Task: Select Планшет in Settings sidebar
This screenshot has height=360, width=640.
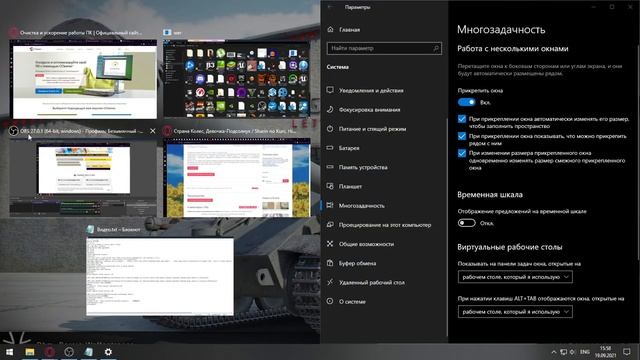Action: coord(350,187)
